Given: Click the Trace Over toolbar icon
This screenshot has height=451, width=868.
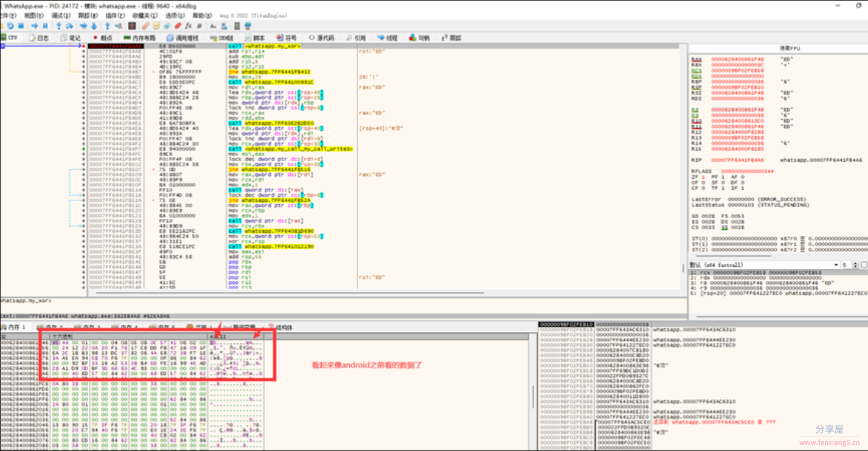Looking at the screenshot, I should click(x=94, y=26).
